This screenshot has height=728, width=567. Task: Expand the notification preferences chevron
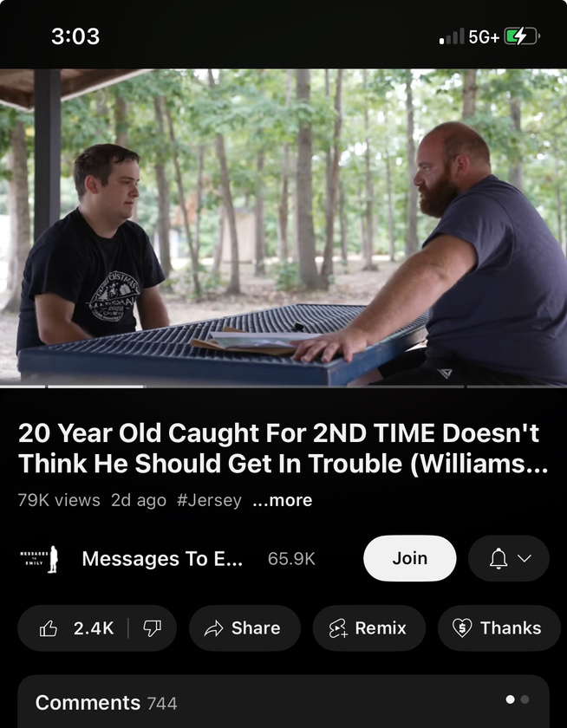[x=525, y=558]
